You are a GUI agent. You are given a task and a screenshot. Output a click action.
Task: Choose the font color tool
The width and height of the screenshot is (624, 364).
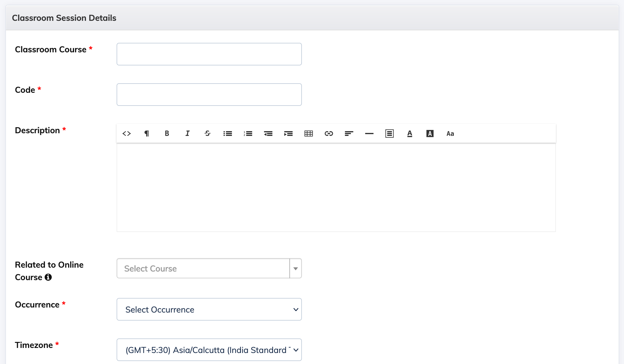pyautogui.click(x=410, y=134)
